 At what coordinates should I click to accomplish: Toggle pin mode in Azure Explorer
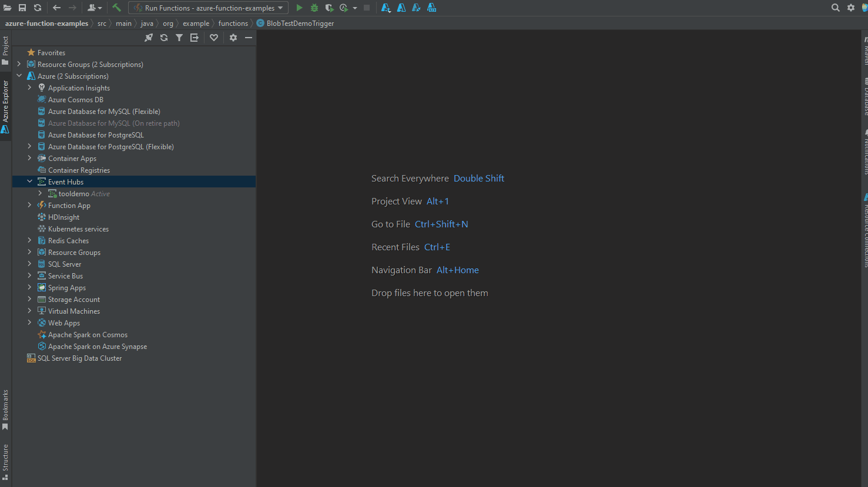(149, 37)
